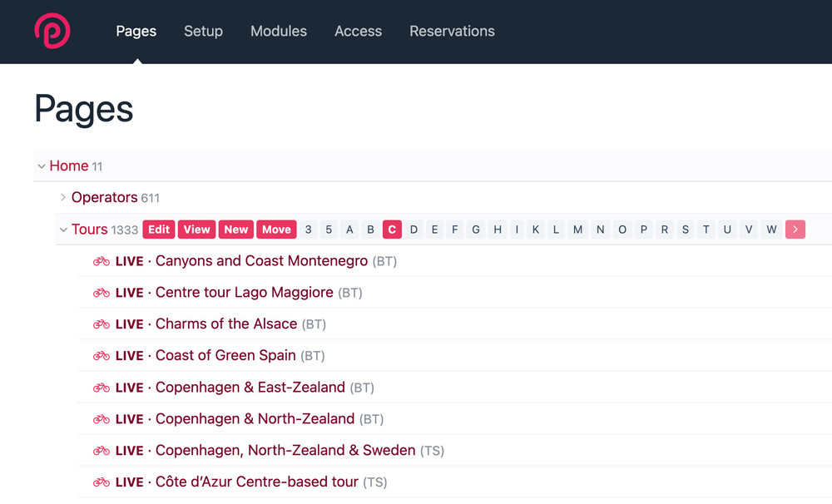Click the bicycle icon beside Côte d'Azur Centre-based tour
Screen dimensions: 832x504
pos(102,482)
